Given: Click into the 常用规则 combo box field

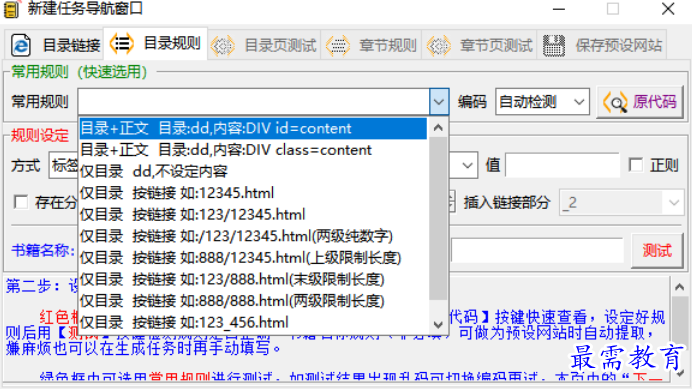Looking at the screenshot, I should tap(254, 102).
